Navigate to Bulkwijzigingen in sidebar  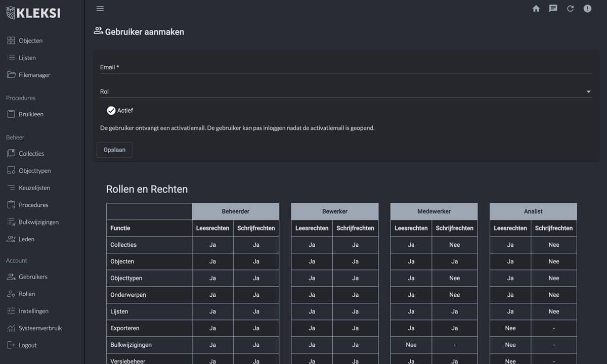[38, 222]
